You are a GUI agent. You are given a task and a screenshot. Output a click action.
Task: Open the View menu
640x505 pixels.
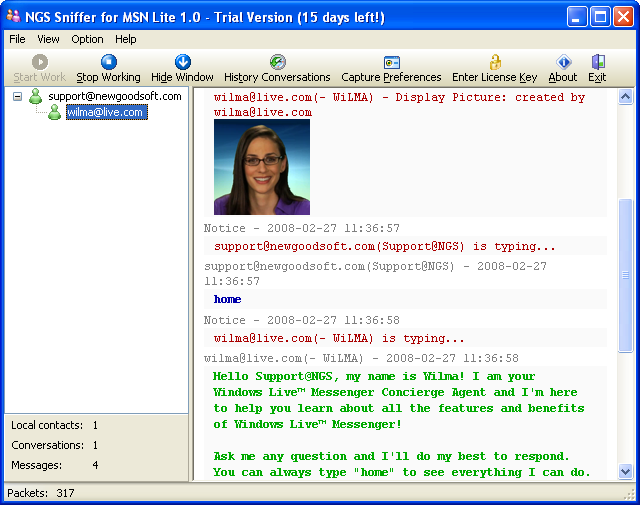click(x=48, y=39)
